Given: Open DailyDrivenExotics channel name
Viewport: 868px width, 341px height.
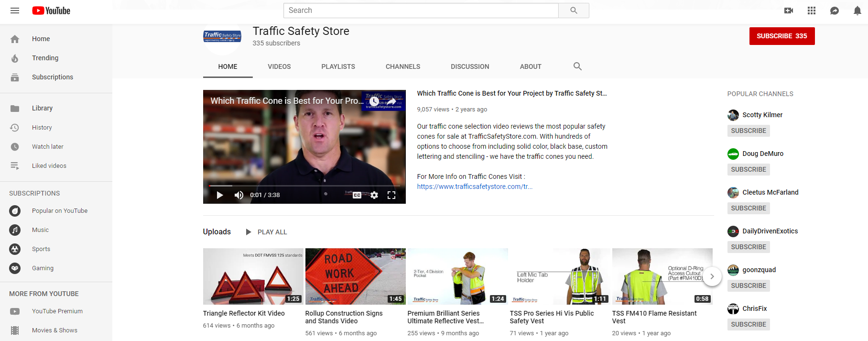Looking at the screenshot, I should coord(770,231).
